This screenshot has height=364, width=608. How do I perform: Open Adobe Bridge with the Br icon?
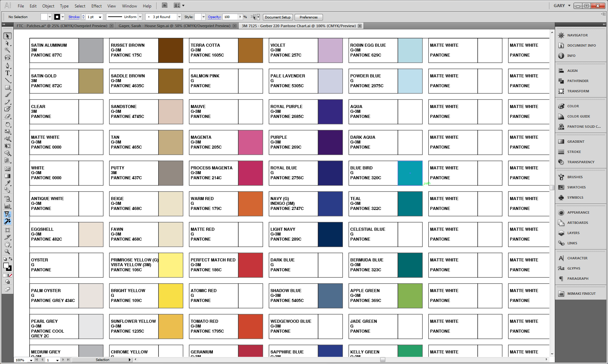point(165,5)
